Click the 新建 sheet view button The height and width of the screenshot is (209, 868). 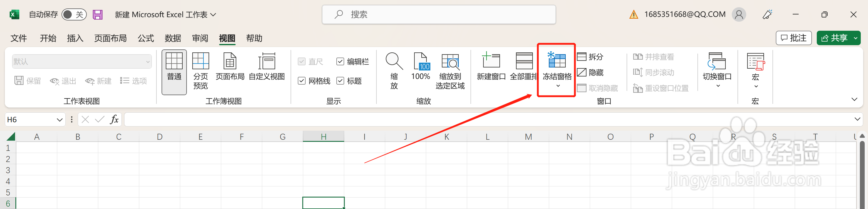pyautogui.click(x=98, y=81)
